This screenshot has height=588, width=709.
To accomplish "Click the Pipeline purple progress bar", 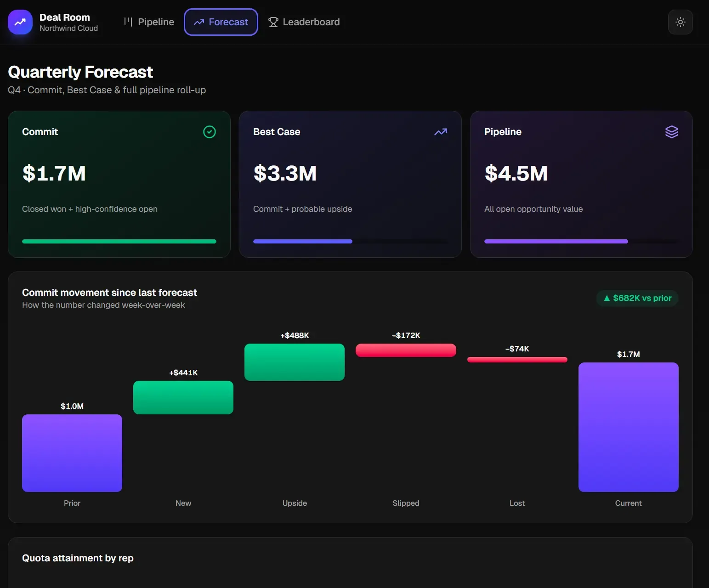I will [x=556, y=241].
